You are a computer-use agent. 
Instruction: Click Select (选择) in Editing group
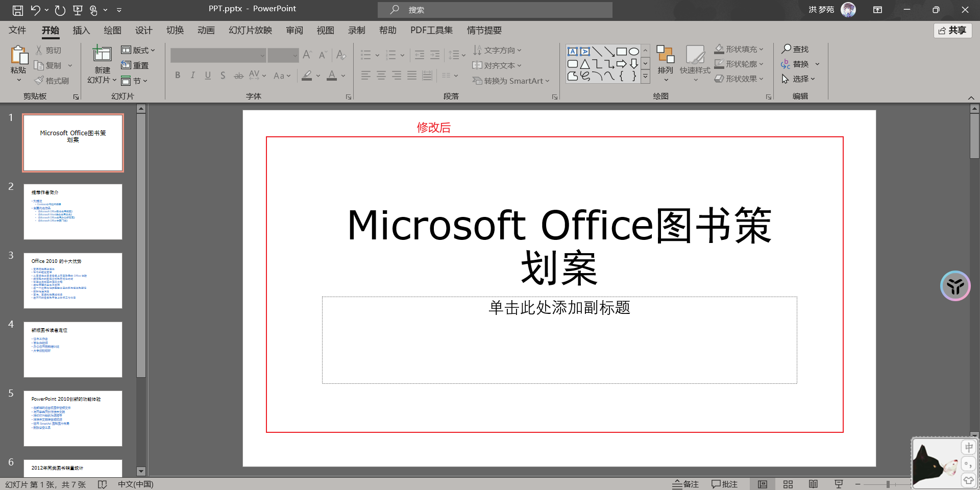point(798,79)
